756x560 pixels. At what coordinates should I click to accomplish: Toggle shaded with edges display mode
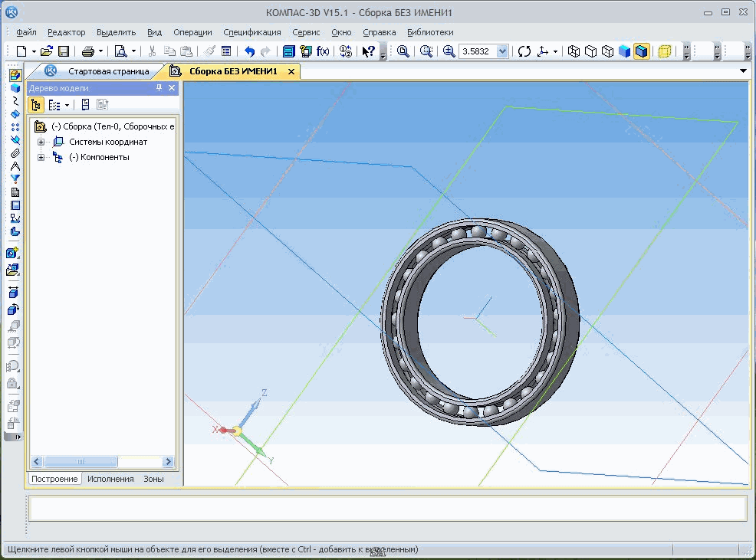pos(642,51)
